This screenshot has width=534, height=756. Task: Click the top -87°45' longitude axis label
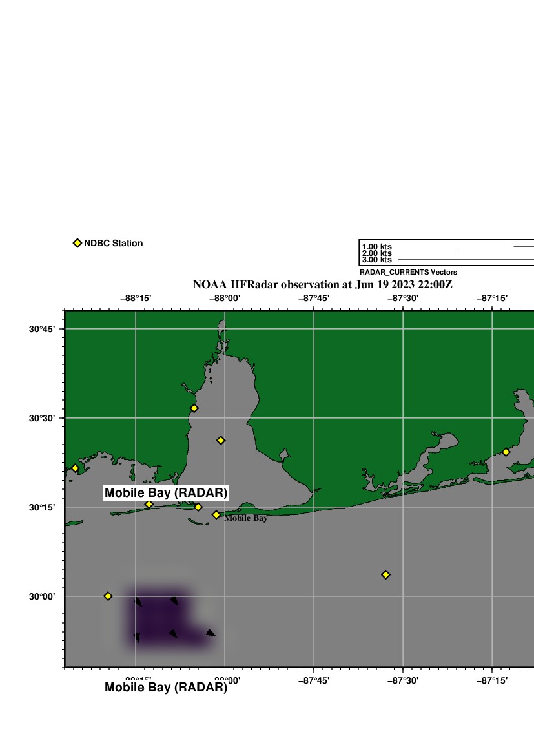click(314, 298)
